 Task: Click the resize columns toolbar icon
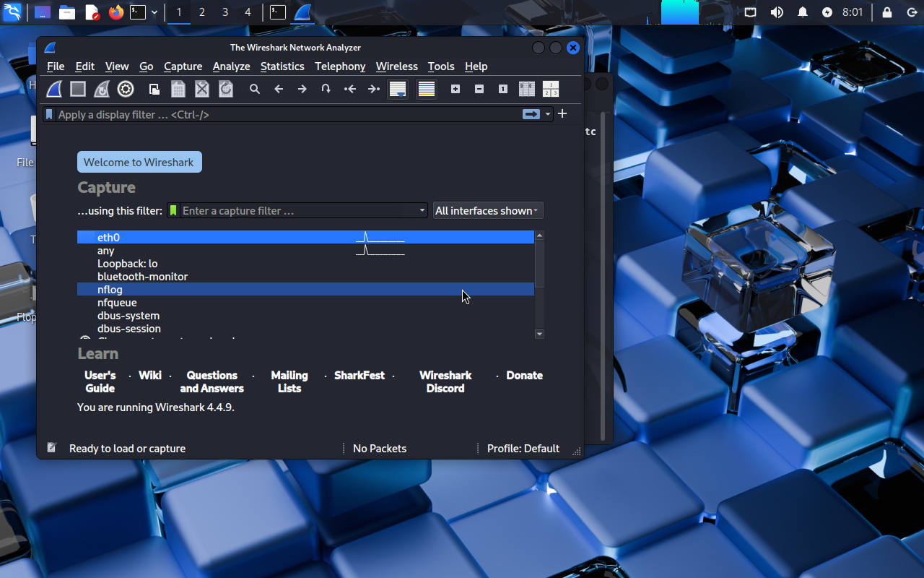527,89
